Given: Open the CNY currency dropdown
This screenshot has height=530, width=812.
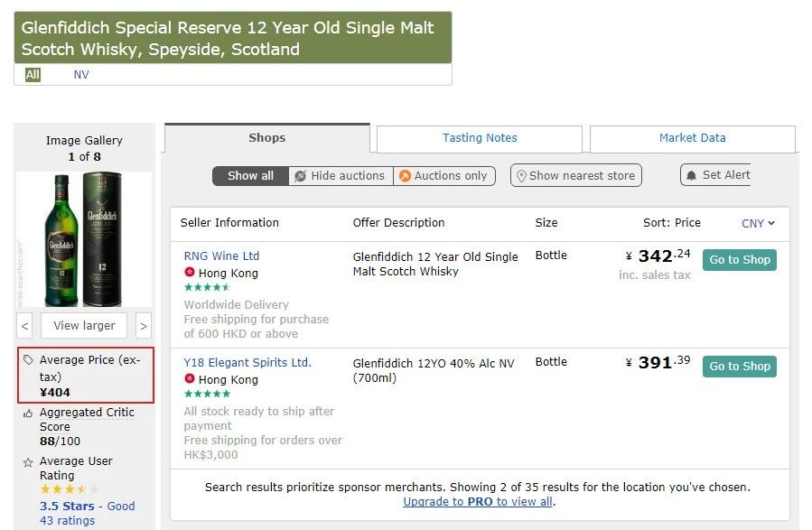Looking at the screenshot, I should 758,223.
